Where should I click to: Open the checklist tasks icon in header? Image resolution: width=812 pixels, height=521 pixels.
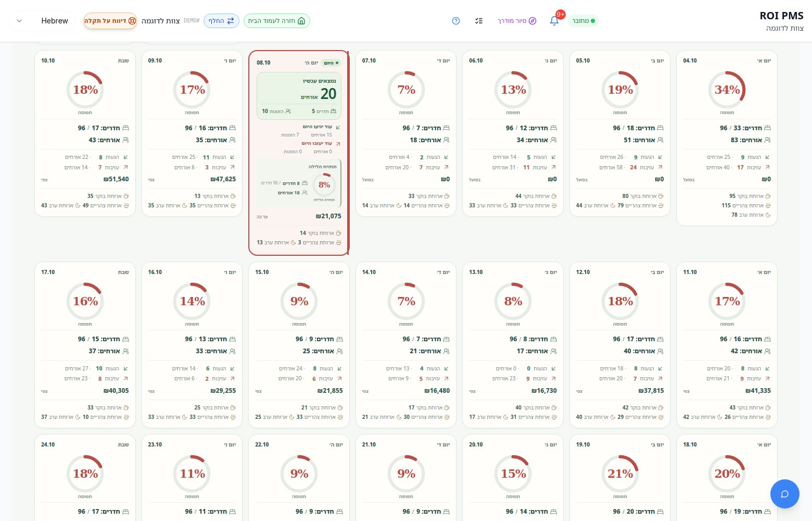click(x=479, y=21)
